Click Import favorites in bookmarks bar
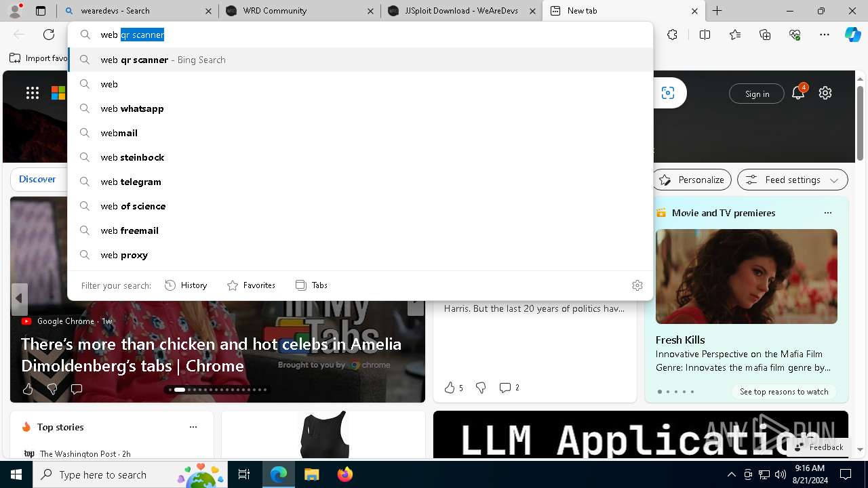868x488 pixels. pos(39,58)
